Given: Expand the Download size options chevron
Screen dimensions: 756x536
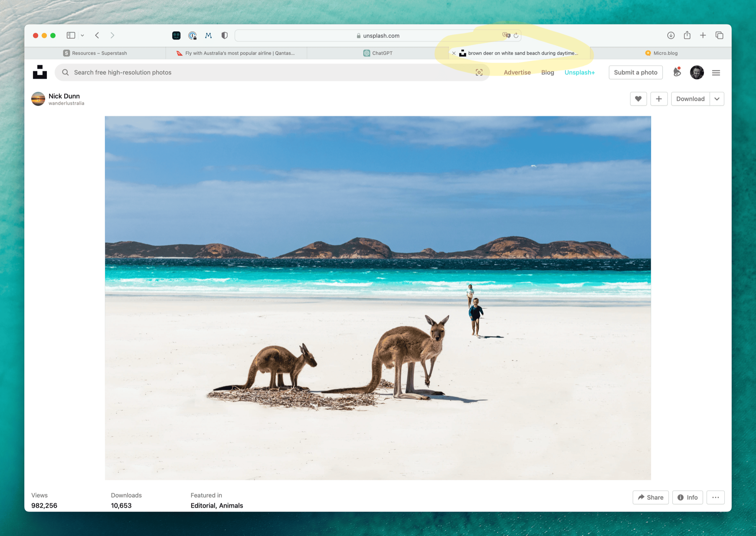Looking at the screenshot, I should 717,99.
